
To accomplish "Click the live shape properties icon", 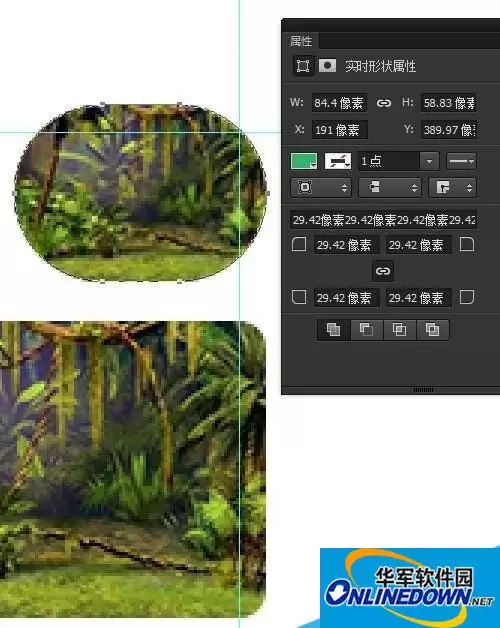I will pyautogui.click(x=303, y=66).
